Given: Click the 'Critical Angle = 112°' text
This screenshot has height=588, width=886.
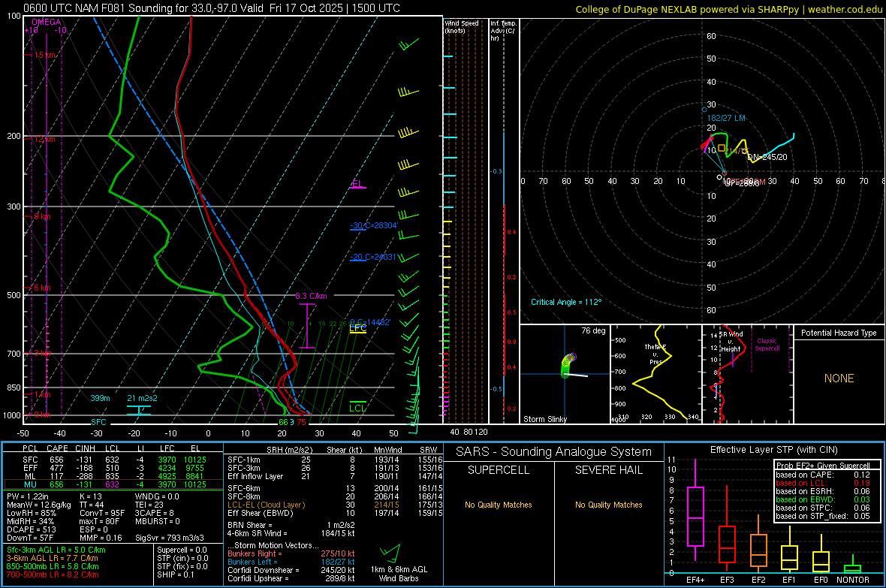Looking at the screenshot, I should click(566, 302).
